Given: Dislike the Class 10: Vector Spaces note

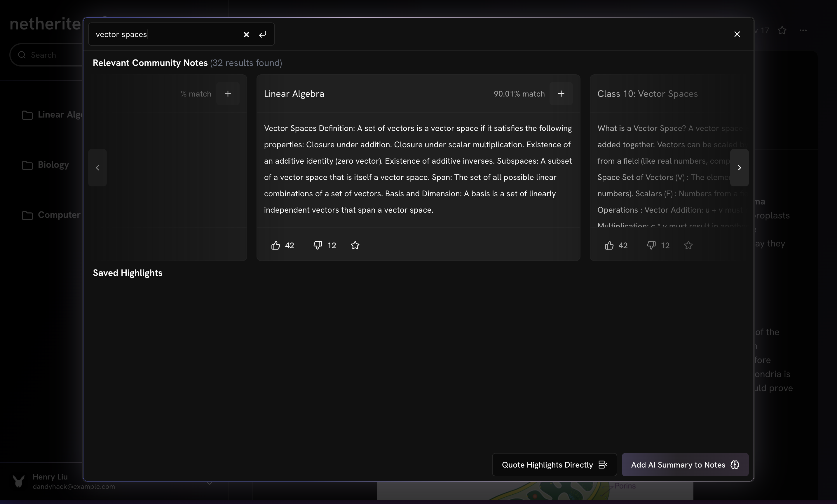Looking at the screenshot, I should 651,245.
